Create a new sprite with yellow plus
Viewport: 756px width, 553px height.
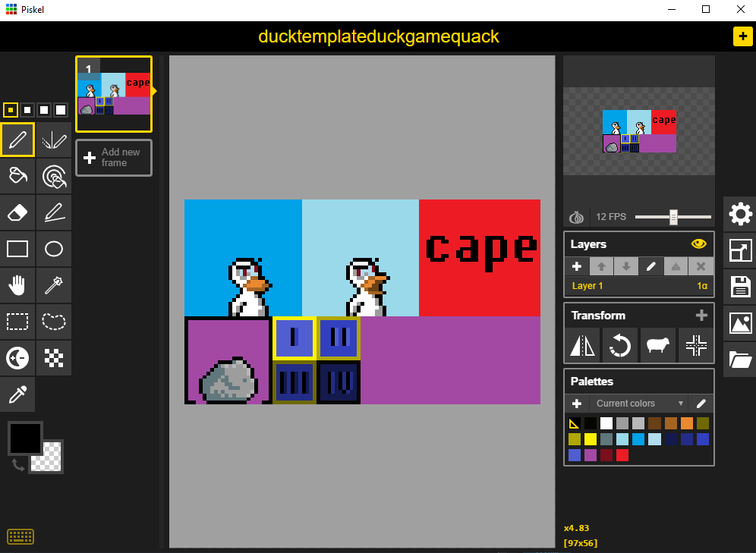click(x=742, y=36)
